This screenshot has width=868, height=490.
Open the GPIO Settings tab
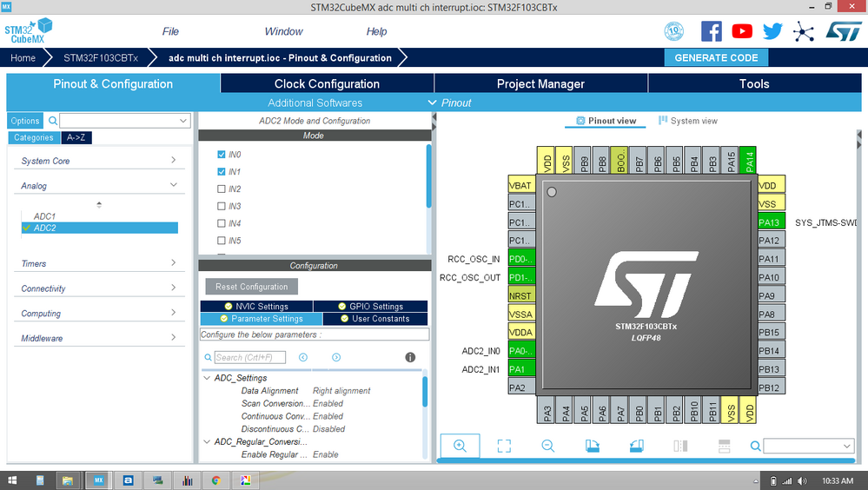tap(370, 306)
